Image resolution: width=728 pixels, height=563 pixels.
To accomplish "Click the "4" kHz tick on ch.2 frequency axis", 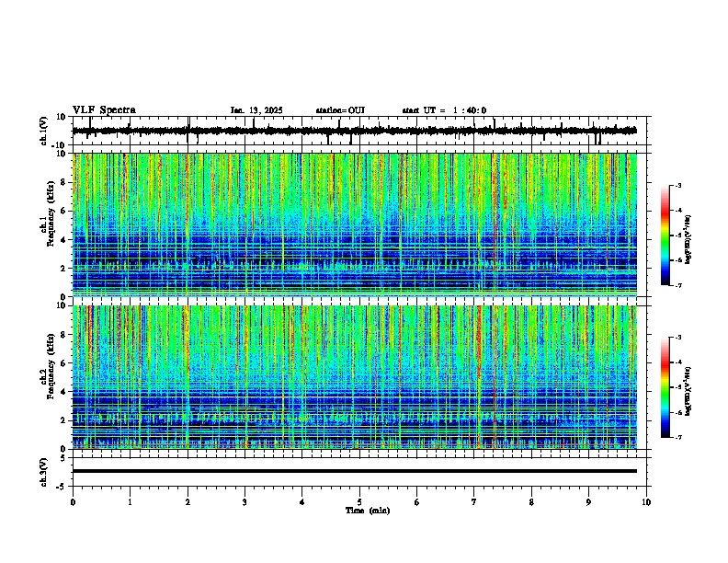I will click(65, 392).
